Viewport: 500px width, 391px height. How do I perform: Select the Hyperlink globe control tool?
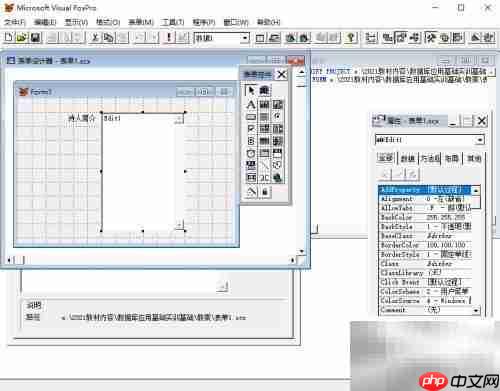pos(277,178)
